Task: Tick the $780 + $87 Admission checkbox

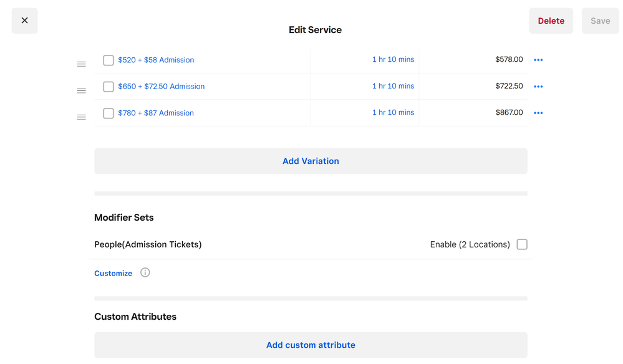Action: pos(109,113)
